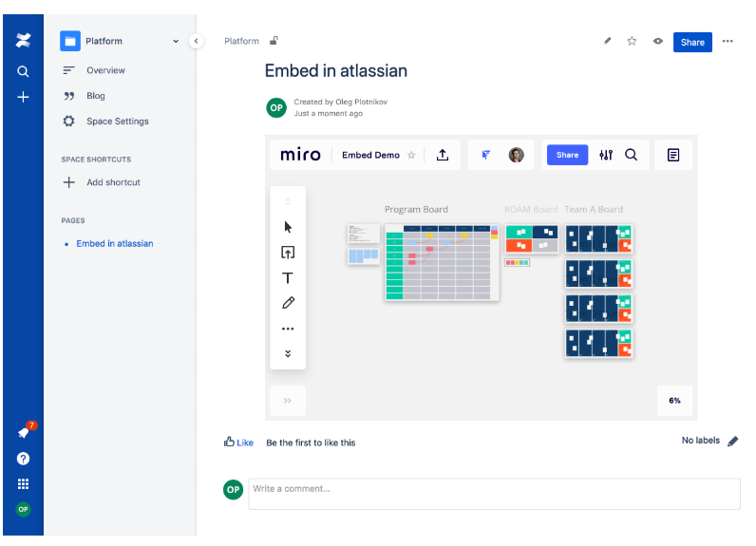
Task: Click Oleg Plotnikov author name
Action: [361, 102]
